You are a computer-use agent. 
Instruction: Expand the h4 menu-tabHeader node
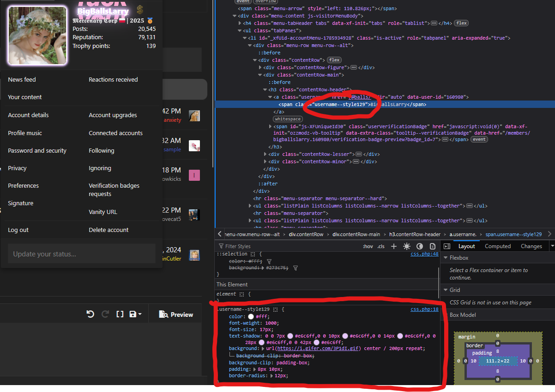coord(240,23)
